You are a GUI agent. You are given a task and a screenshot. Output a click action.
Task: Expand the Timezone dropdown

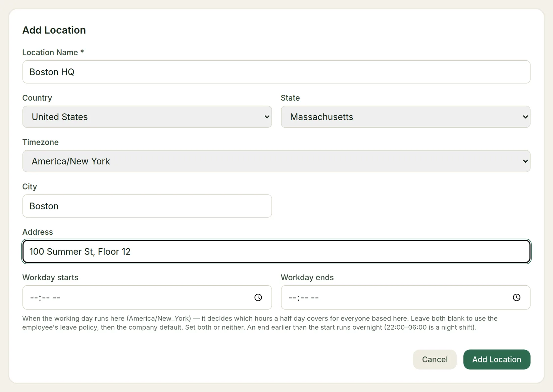pyautogui.click(x=276, y=161)
